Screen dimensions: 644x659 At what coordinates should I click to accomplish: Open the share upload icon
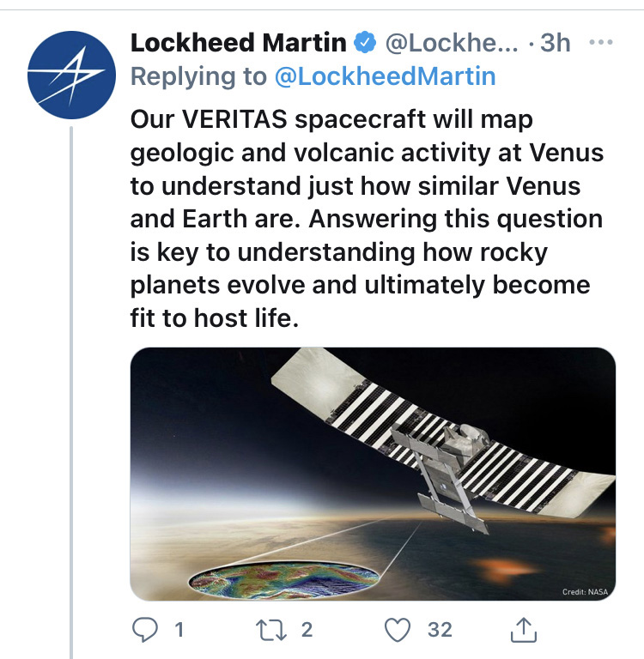pos(524,629)
